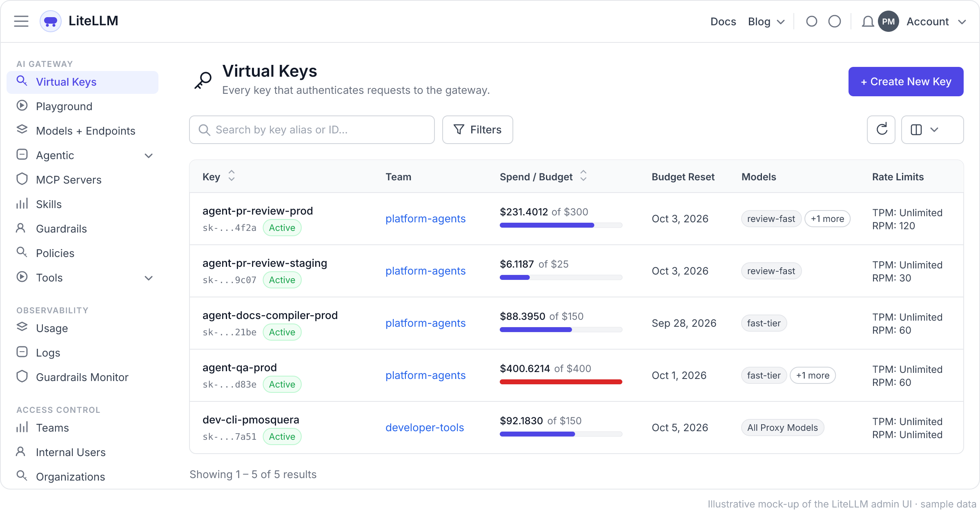Screen dimensions: 980x514
Task: Click the Agentic sidebar icon
Action: [x=22, y=154]
